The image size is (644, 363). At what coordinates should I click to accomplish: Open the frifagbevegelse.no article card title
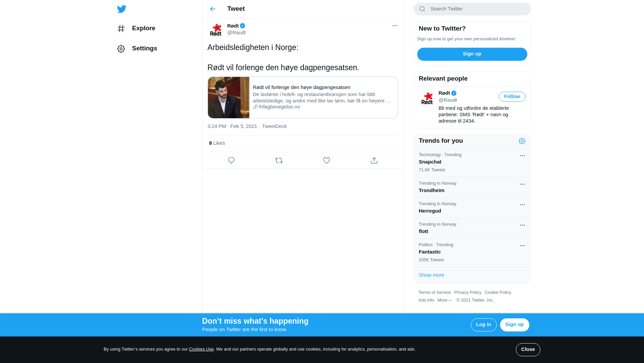tap(302, 87)
